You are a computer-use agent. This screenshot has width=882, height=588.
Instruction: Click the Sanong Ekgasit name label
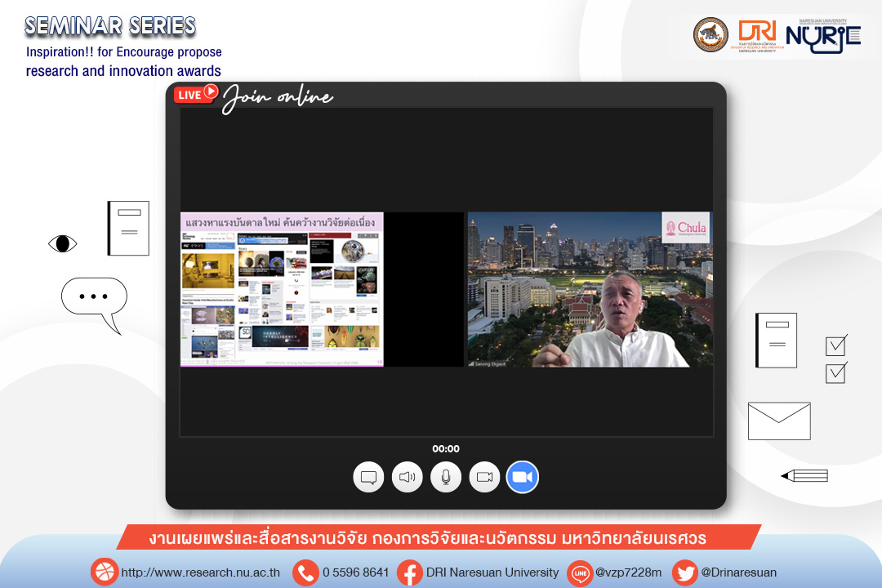pyautogui.click(x=490, y=364)
